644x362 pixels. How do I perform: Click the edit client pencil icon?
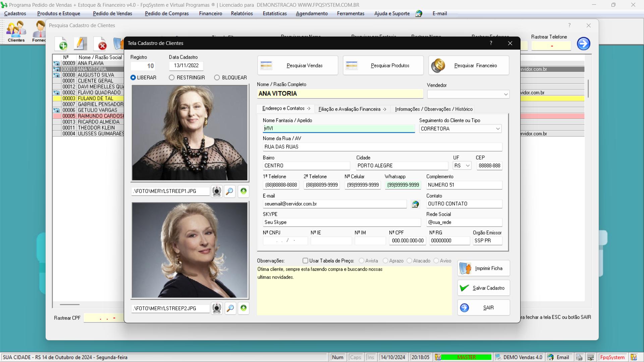coord(80,44)
